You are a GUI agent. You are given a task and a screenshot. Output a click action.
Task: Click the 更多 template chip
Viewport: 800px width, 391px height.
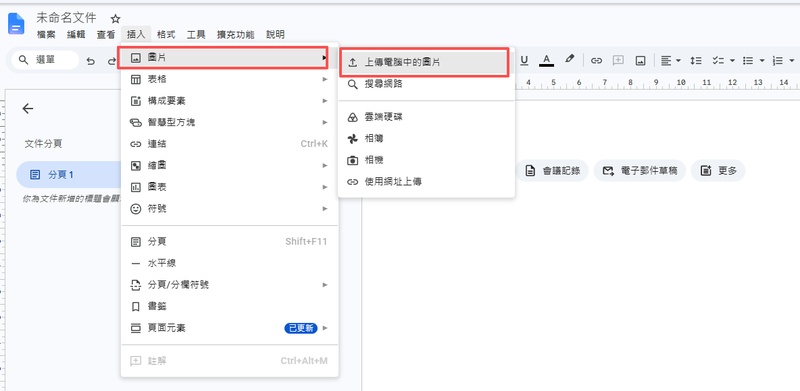coord(718,171)
